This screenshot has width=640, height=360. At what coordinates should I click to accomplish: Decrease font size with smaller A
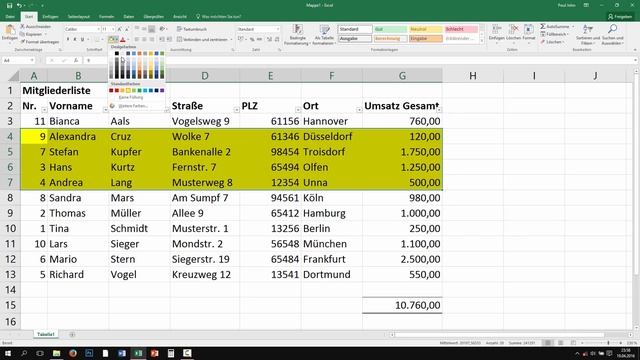127,29
